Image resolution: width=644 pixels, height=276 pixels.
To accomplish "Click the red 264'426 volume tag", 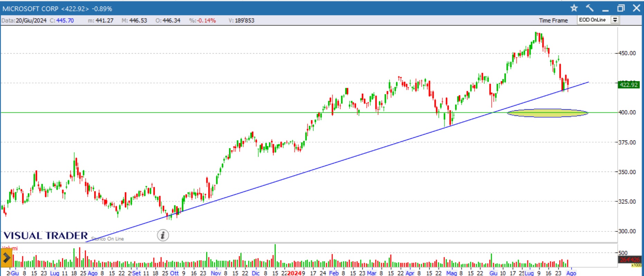I will (x=630, y=260).
